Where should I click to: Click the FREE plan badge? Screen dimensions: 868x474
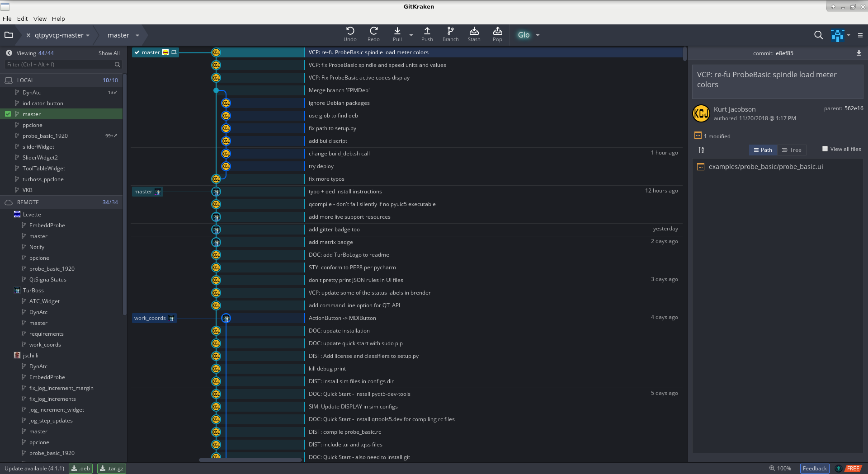pos(853,468)
